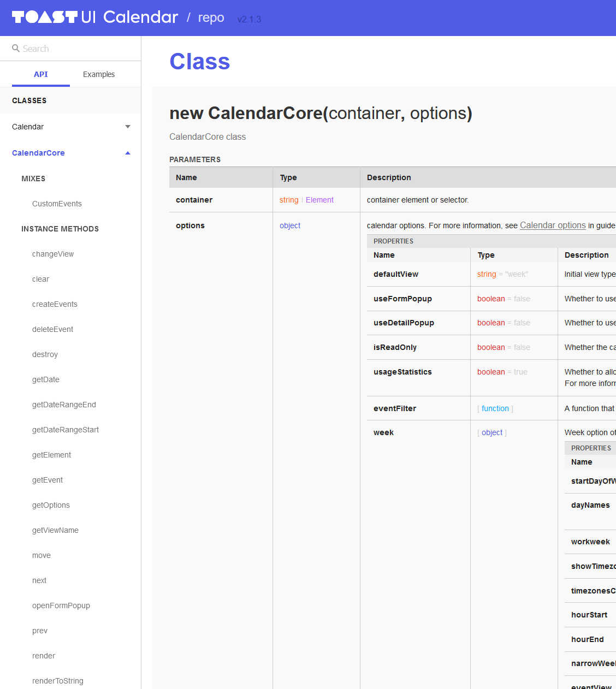Image resolution: width=616 pixels, height=689 pixels.
Task: Open the changeView method documentation
Action: (x=53, y=254)
